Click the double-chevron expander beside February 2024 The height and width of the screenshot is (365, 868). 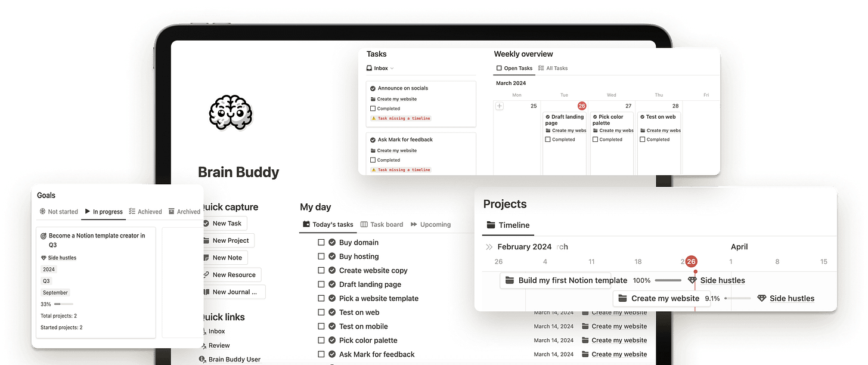point(489,247)
